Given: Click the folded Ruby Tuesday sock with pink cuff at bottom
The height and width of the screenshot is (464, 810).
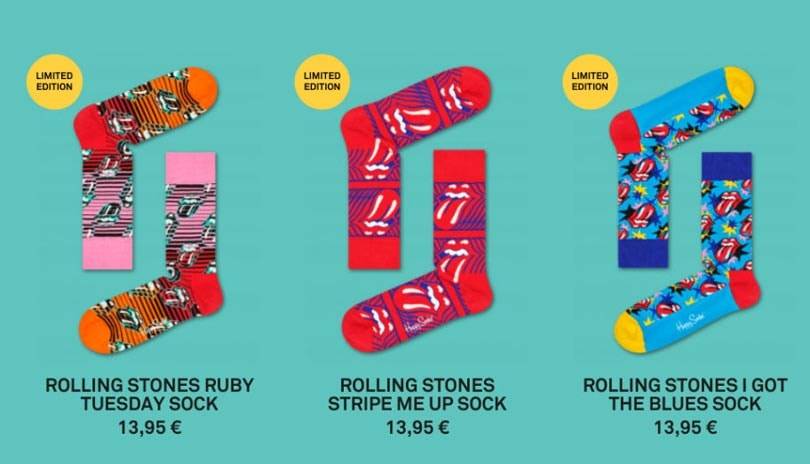Looking at the screenshot, I should pos(107,209).
